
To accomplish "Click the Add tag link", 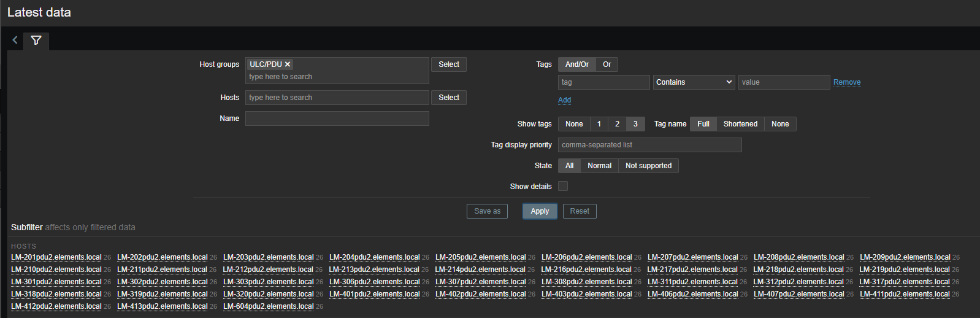I will tap(564, 100).
